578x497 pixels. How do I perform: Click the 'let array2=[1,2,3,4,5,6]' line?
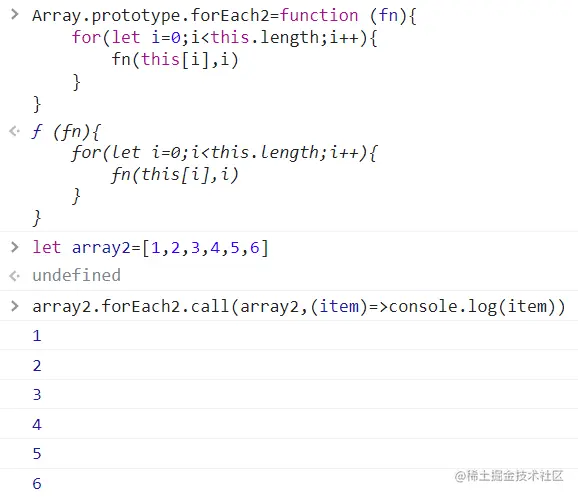click(x=150, y=247)
